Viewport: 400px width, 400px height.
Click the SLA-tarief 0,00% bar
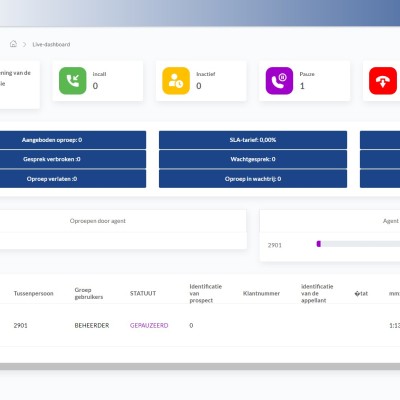click(253, 140)
